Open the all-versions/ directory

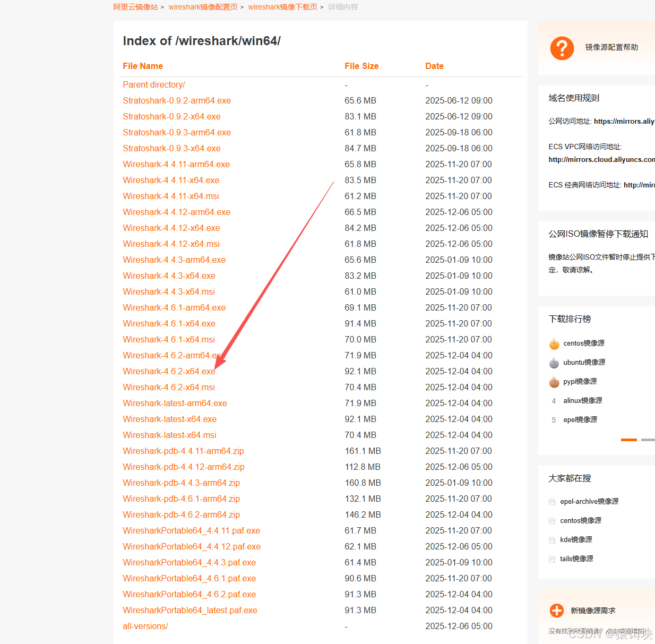point(145,626)
